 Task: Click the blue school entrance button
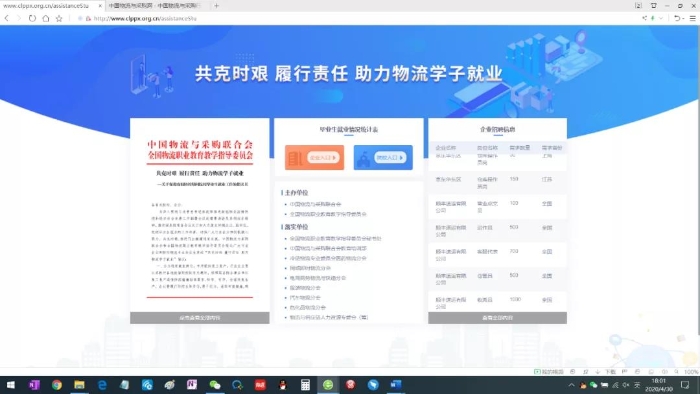pos(383,158)
